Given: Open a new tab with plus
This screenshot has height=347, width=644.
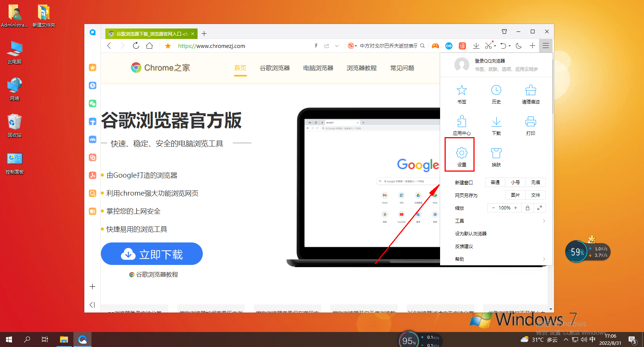Looking at the screenshot, I should [x=204, y=34].
